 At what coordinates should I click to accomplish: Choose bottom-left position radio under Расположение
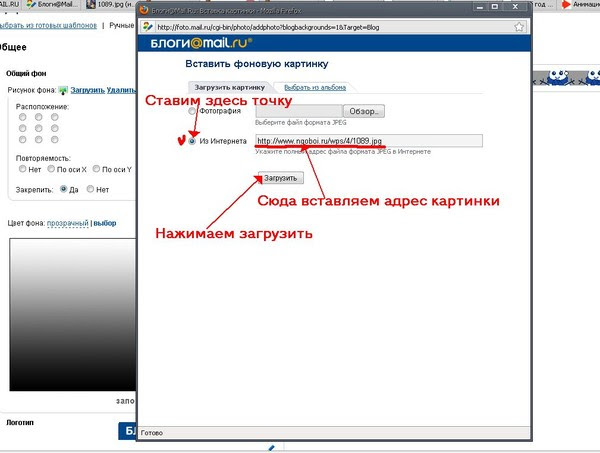point(23,140)
